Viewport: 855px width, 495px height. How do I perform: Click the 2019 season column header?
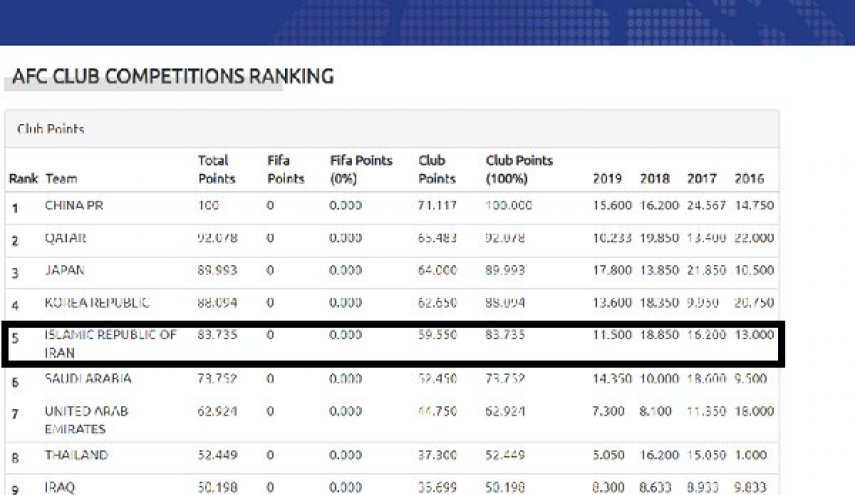(607, 179)
